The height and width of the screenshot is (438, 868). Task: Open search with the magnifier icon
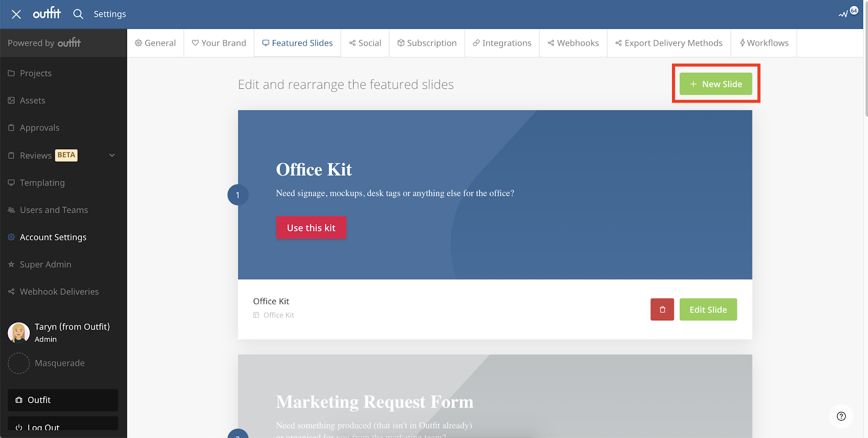click(78, 14)
